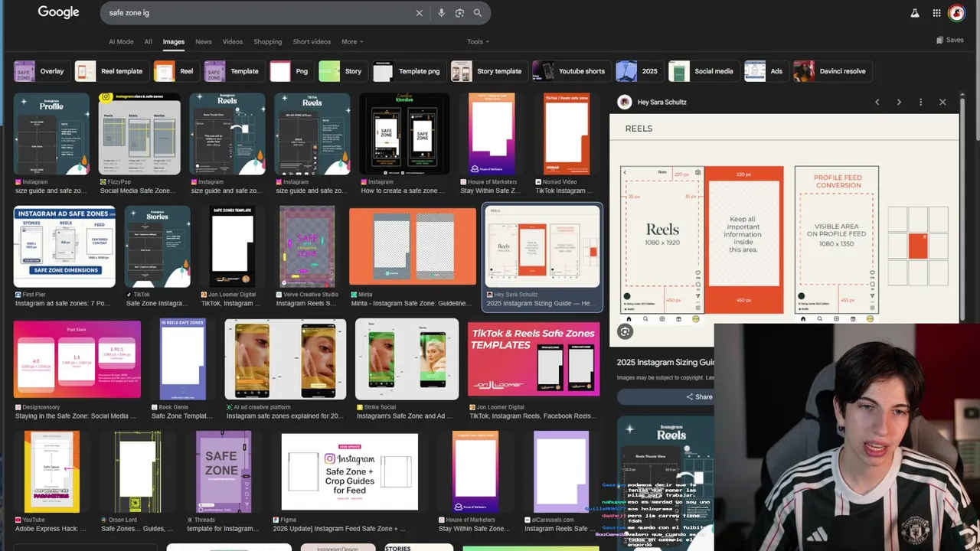The width and height of the screenshot is (980, 551).
Task: Filter by Template png chip
Action: (x=408, y=71)
